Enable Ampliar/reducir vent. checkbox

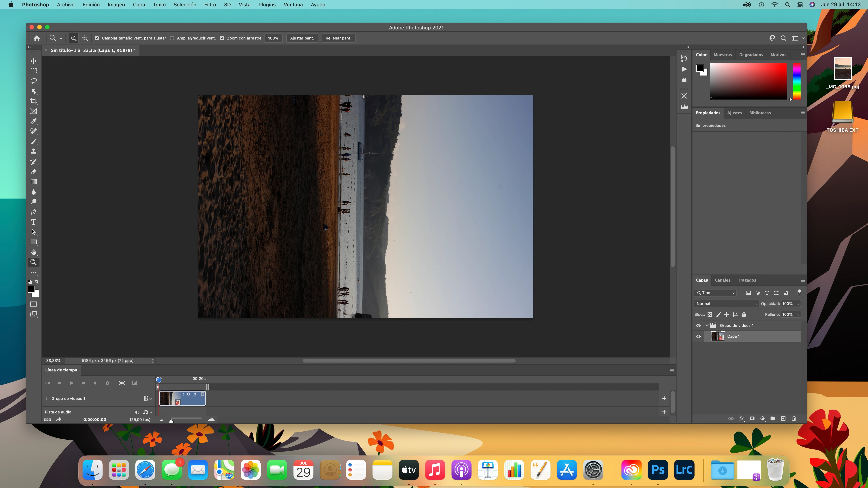pos(172,38)
